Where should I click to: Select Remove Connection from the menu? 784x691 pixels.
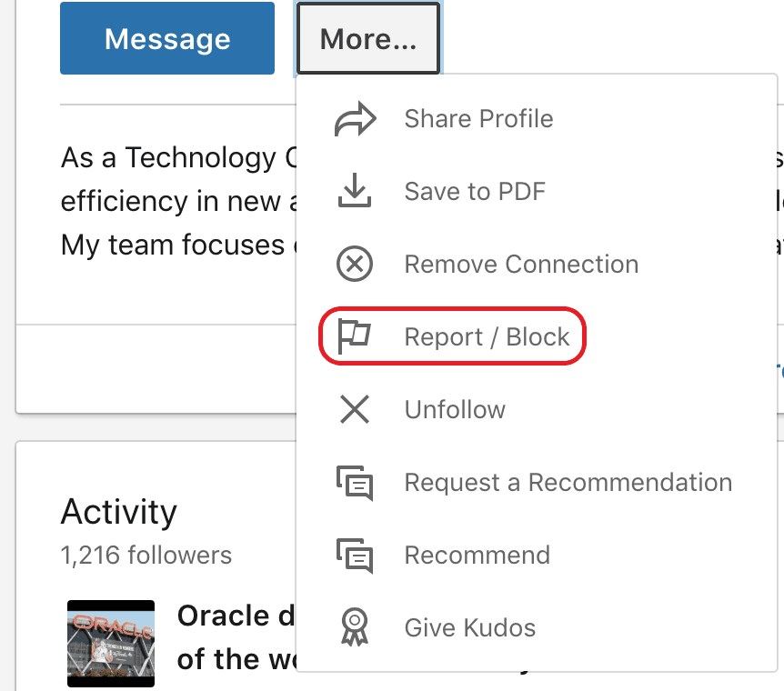[520, 264]
